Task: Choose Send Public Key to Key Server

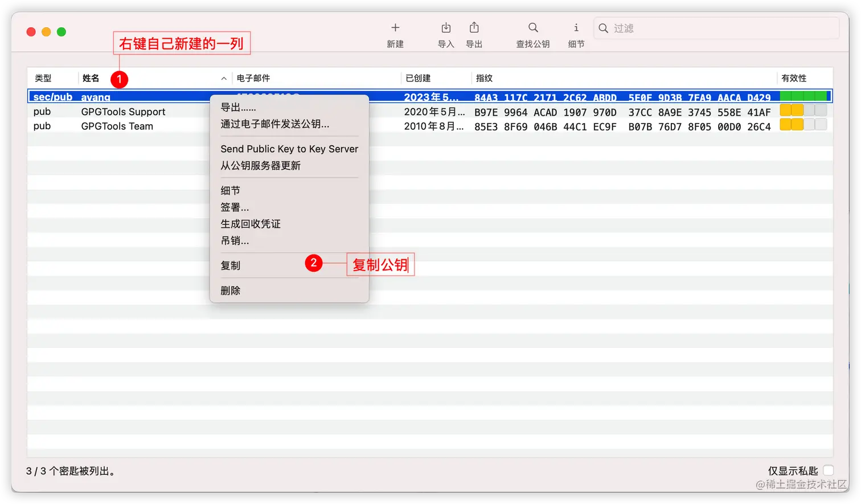Action: (x=289, y=149)
